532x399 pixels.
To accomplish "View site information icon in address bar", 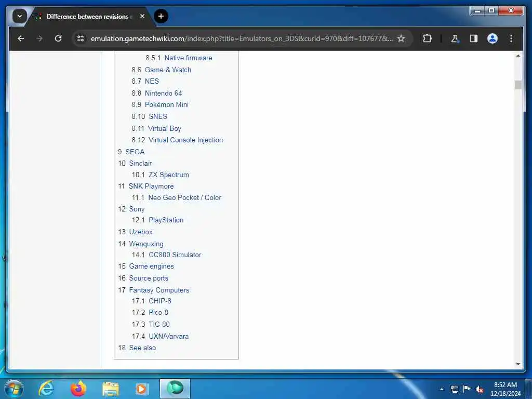I will click(x=81, y=38).
